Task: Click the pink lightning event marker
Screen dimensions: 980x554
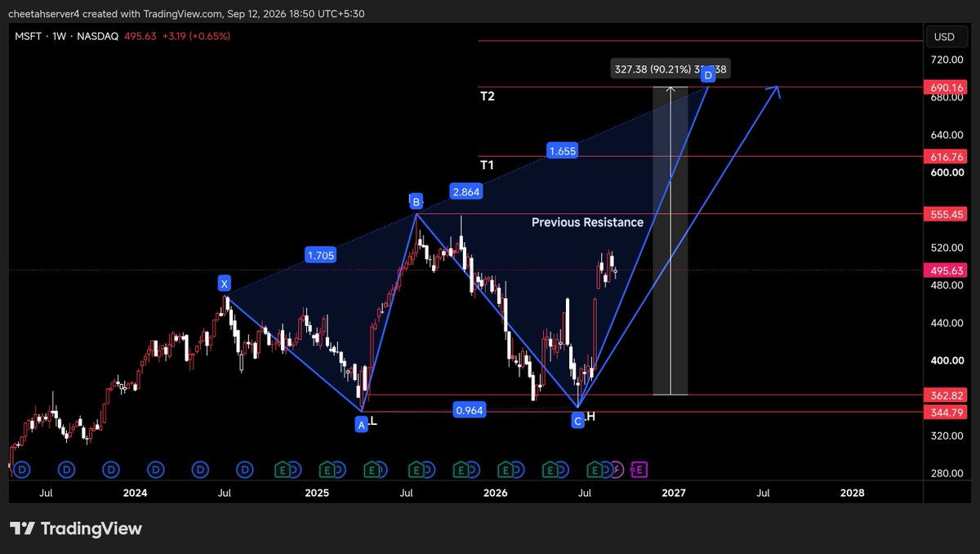Action: coord(617,469)
